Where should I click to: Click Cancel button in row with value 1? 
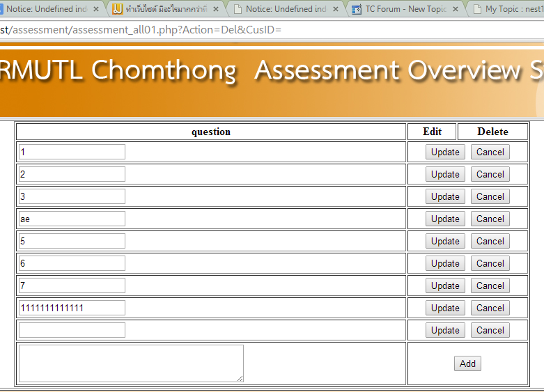[490, 152]
